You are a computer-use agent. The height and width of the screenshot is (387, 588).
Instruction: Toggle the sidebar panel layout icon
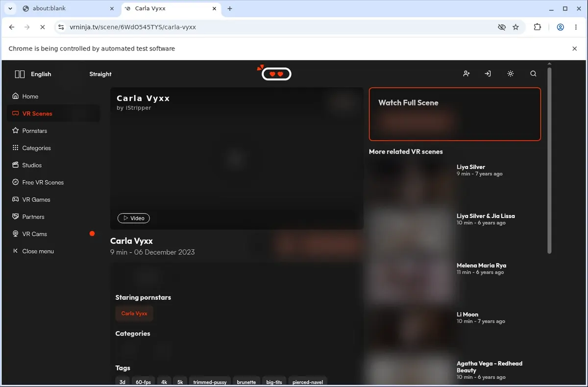coord(20,74)
